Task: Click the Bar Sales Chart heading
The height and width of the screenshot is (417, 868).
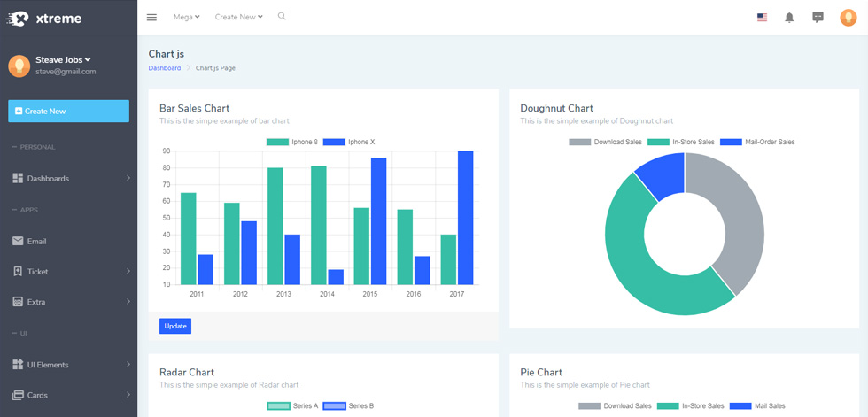Action: (x=194, y=108)
